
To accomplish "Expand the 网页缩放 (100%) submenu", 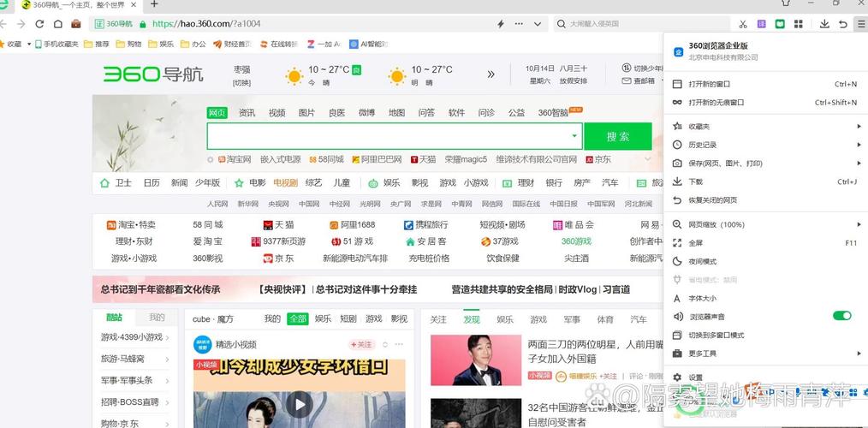I will (x=859, y=224).
